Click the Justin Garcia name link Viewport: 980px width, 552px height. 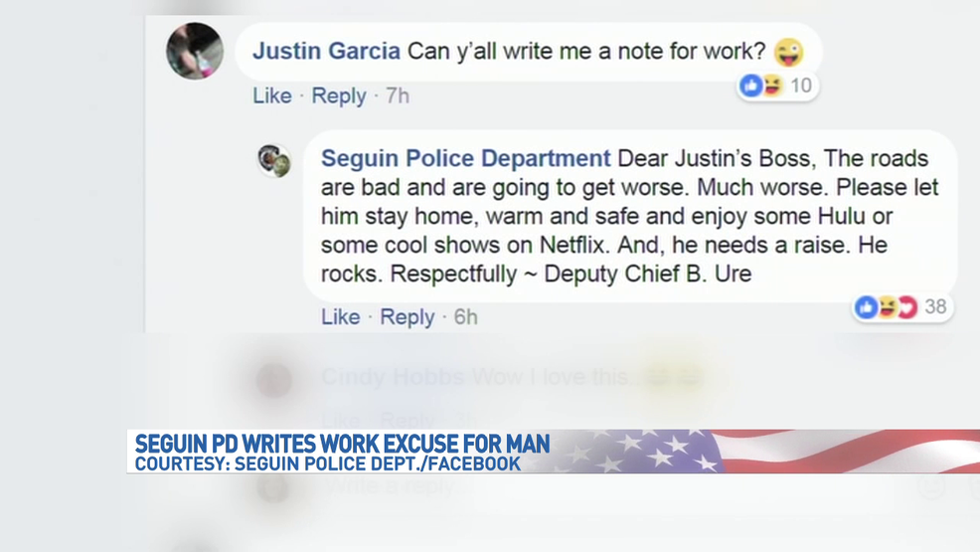click(x=326, y=52)
